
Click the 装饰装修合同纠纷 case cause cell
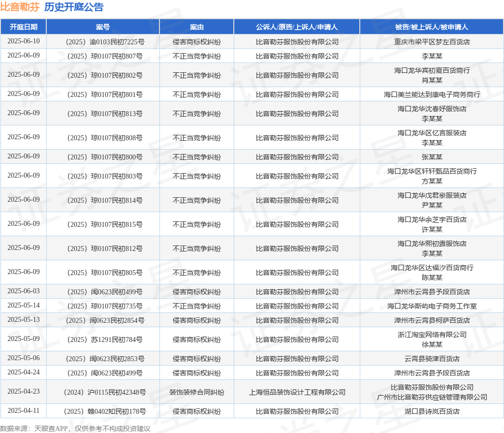point(196,392)
